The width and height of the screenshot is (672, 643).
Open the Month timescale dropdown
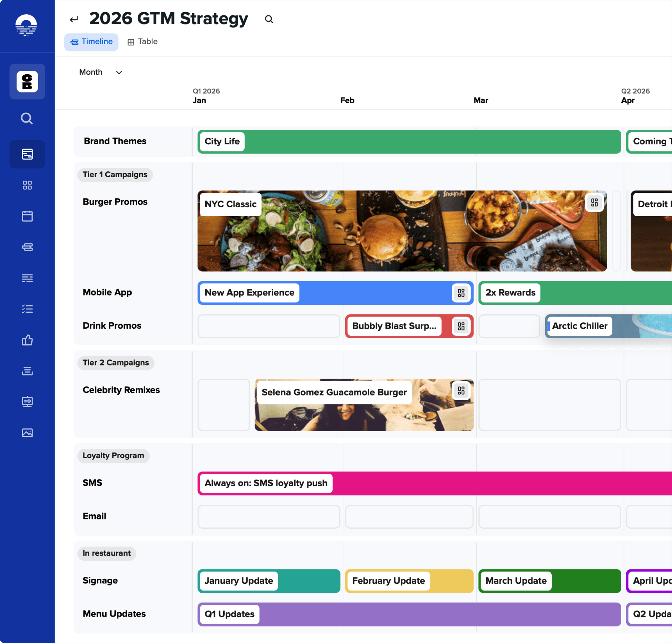pyautogui.click(x=100, y=72)
